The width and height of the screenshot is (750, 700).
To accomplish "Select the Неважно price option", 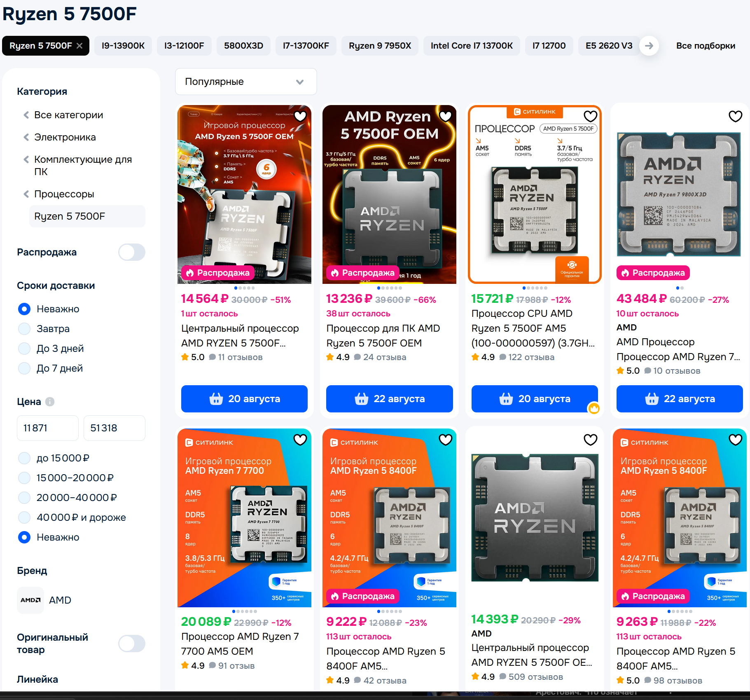I will click(24, 537).
